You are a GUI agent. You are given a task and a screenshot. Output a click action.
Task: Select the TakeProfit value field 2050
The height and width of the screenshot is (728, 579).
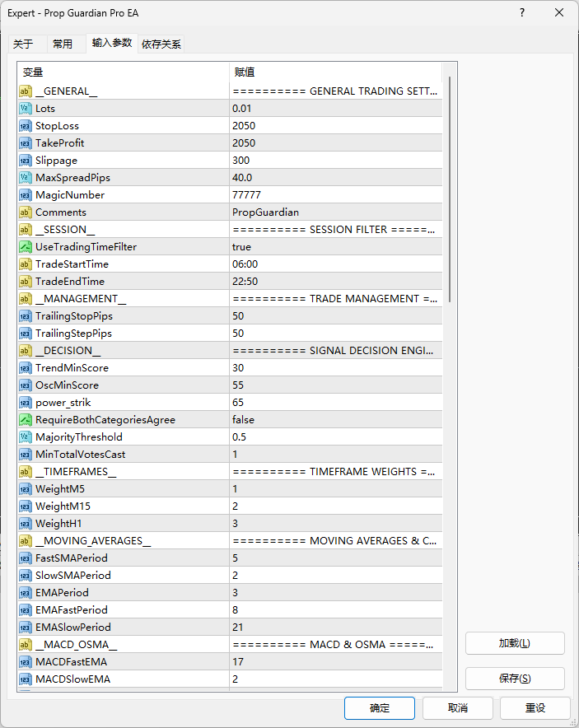336,143
